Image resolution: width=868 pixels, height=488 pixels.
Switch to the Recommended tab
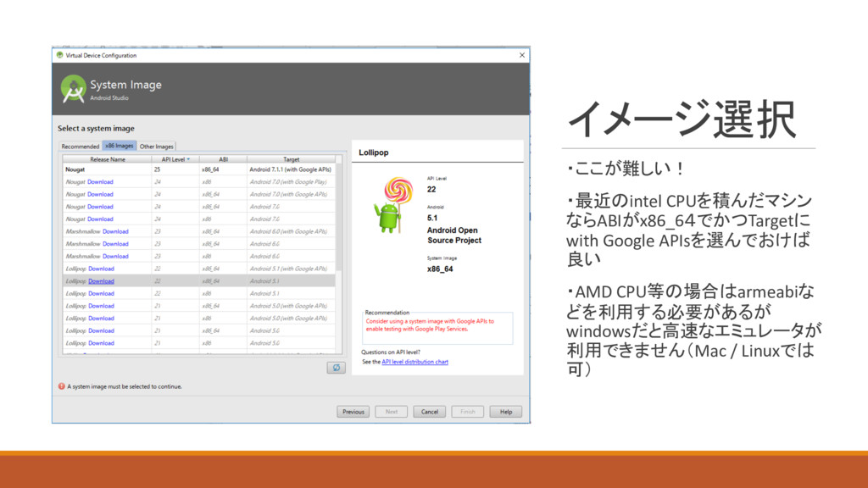(81, 146)
